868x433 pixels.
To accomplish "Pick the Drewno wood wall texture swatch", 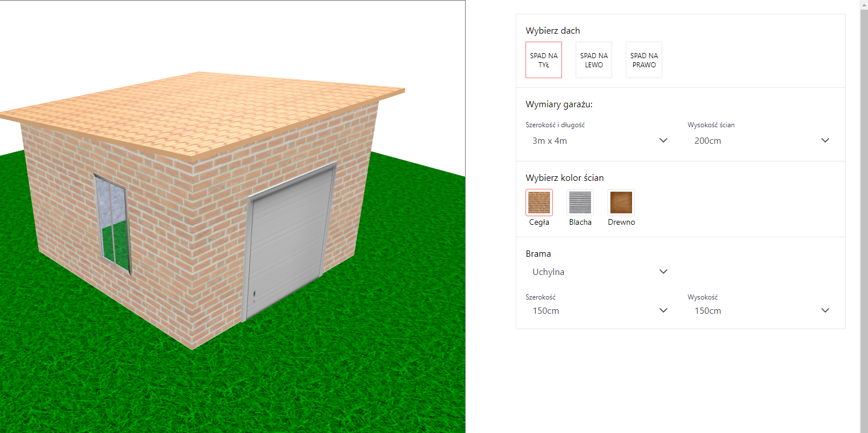I will (x=621, y=203).
